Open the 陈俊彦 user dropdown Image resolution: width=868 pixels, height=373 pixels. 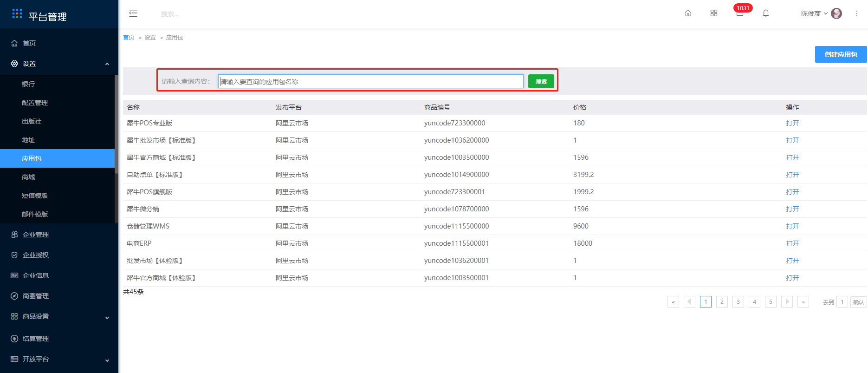click(x=814, y=13)
